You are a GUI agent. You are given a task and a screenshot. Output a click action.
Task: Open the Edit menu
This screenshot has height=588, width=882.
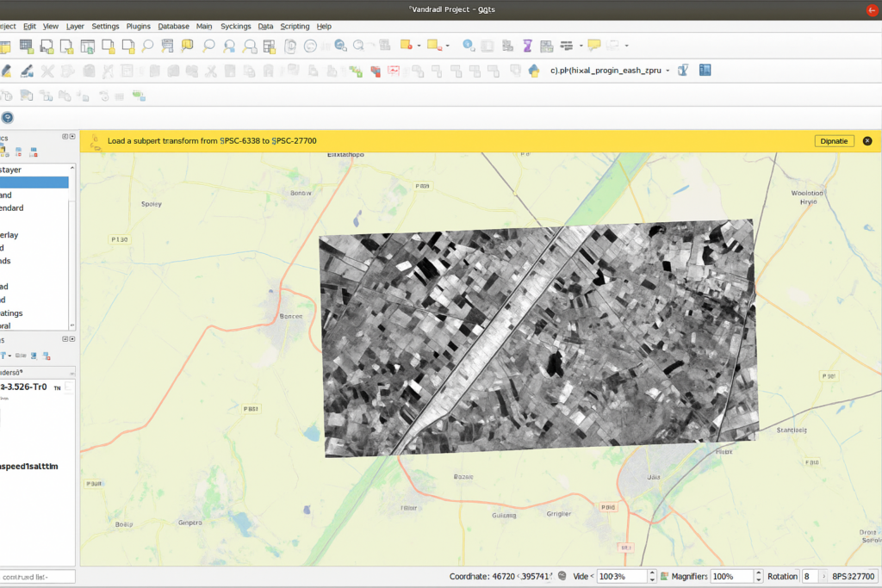[29, 27]
